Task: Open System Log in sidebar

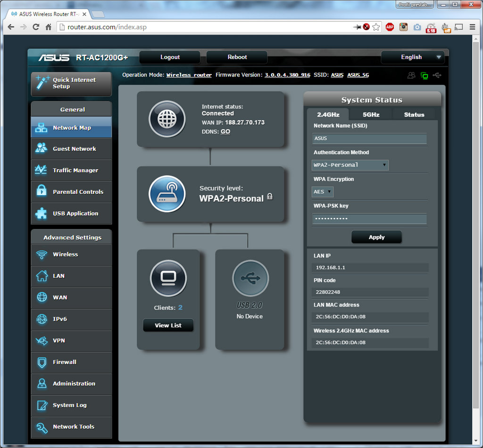Action: coord(71,405)
